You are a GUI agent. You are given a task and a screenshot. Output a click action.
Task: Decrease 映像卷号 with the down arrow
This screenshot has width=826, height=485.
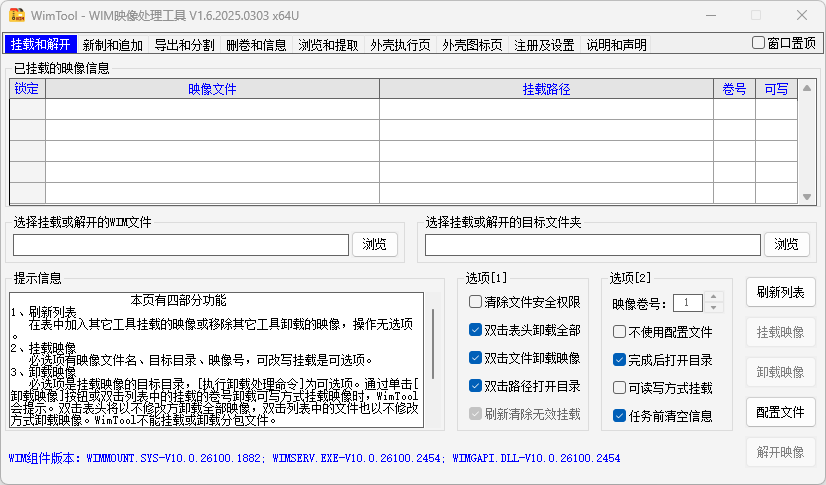tap(713, 308)
